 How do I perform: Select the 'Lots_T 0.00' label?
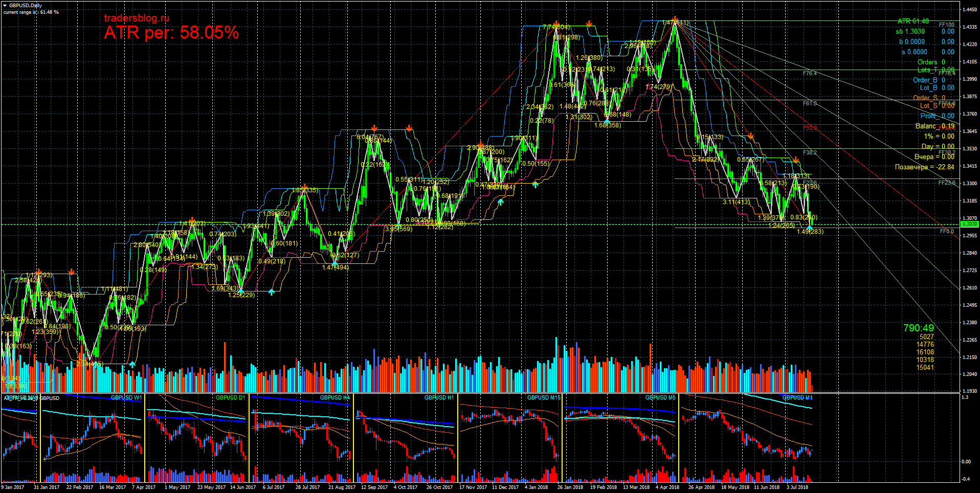pyautogui.click(x=936, y=70)
